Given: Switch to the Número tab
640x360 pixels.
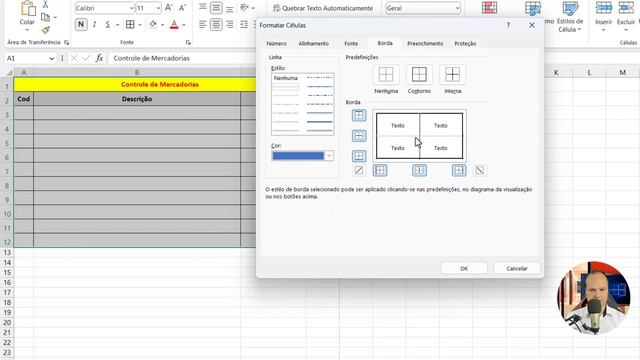Looking at the screenshot, I should point(277,43).
